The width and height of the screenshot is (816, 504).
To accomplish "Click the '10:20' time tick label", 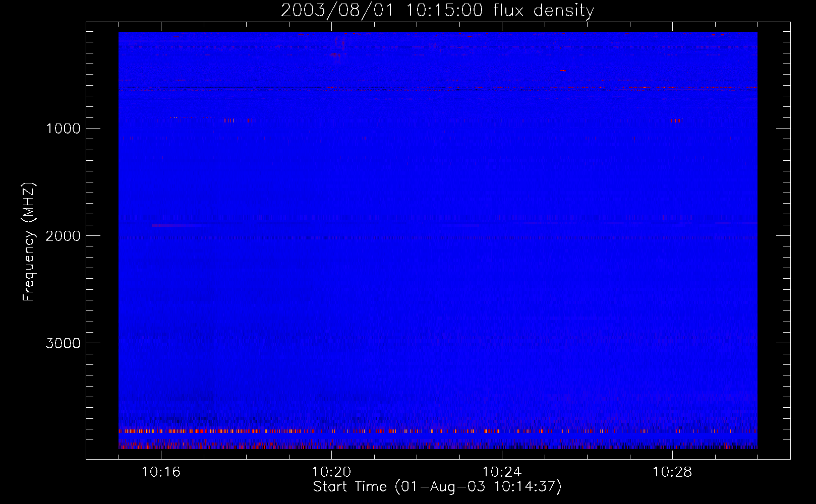I will pyautogui.click(x=331, y=472).
